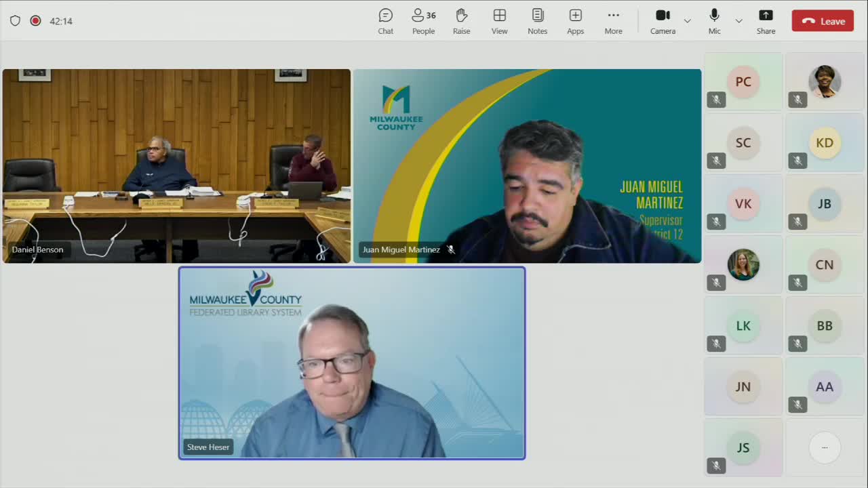Select the CN participant tile
Image resolution: width=868 pixels, height=488 pixels.
point(825,264)
